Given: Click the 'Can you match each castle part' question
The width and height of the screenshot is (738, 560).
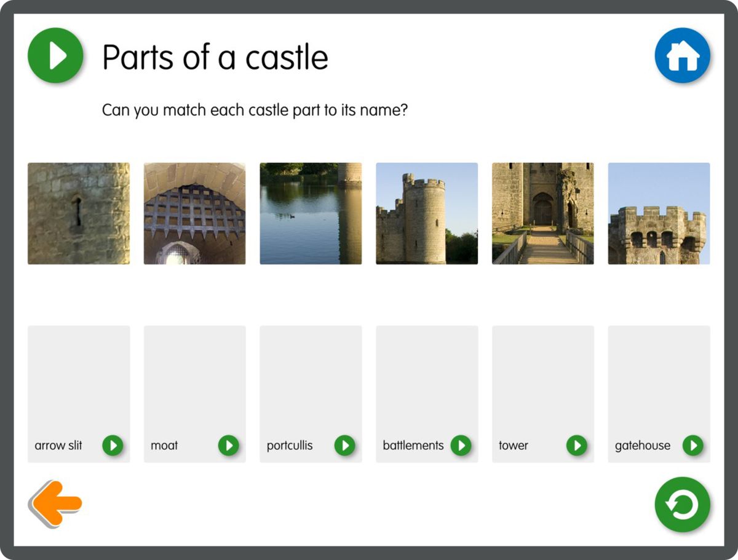Looking at the screenshot, I should [255, 111].
